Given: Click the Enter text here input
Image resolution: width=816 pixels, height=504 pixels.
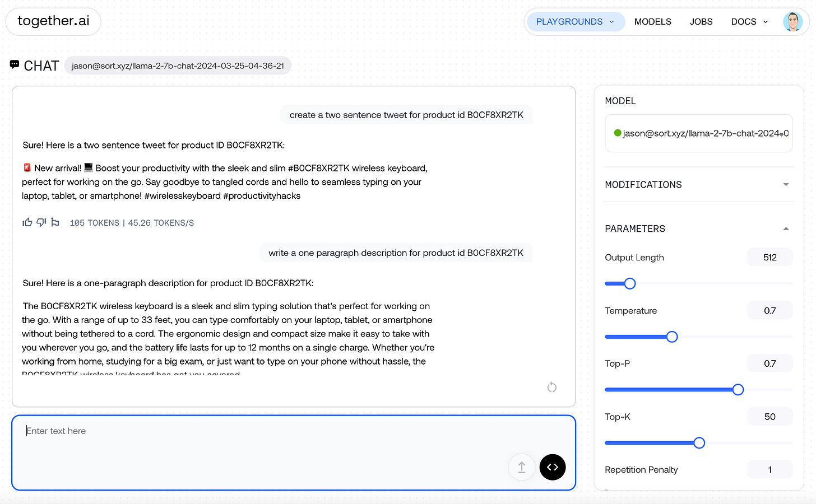Looking at the screenshot, I should (294, 452).
